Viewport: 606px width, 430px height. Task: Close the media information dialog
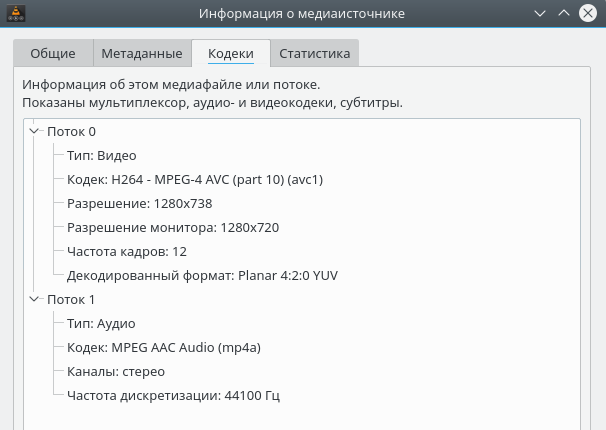(x=588, y=14)
